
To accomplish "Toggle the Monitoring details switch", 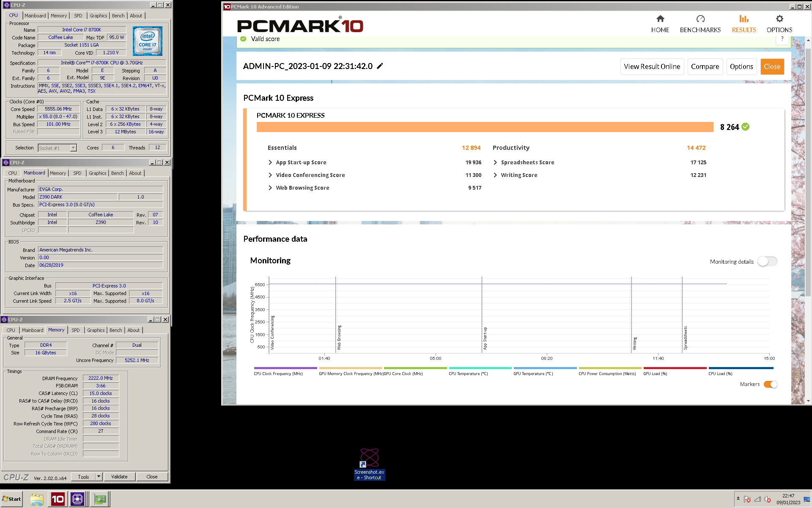I will (x=767, y=262).
